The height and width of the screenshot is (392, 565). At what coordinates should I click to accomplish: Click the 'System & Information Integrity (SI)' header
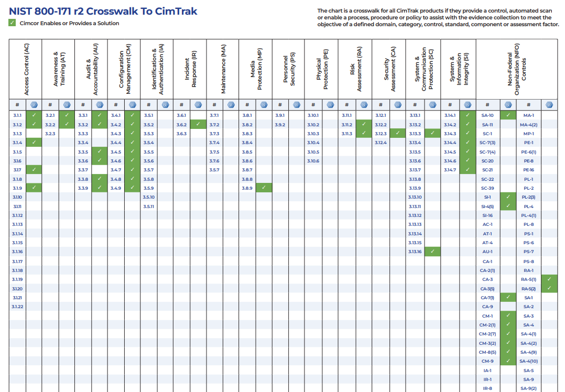(458, 69)
